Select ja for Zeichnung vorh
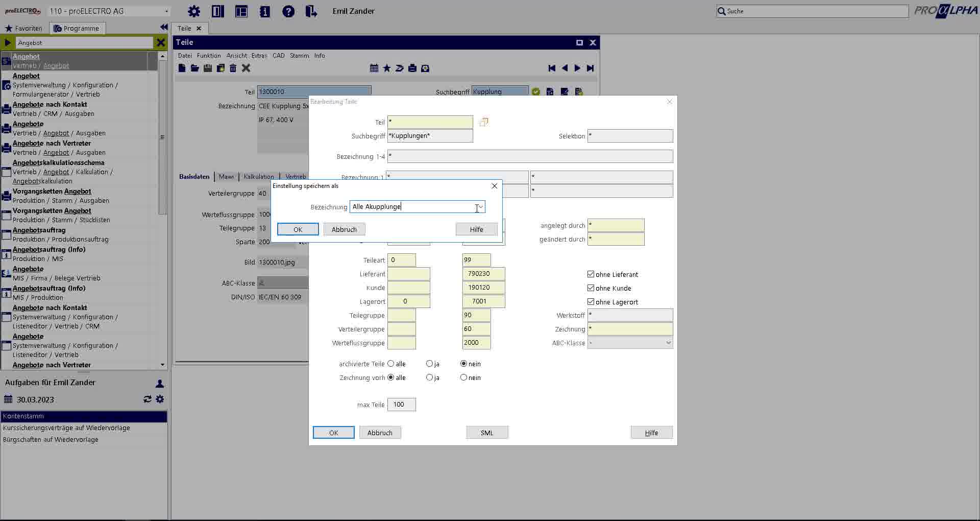This screenshot has width=980, height=521. [x=429, y=377]
